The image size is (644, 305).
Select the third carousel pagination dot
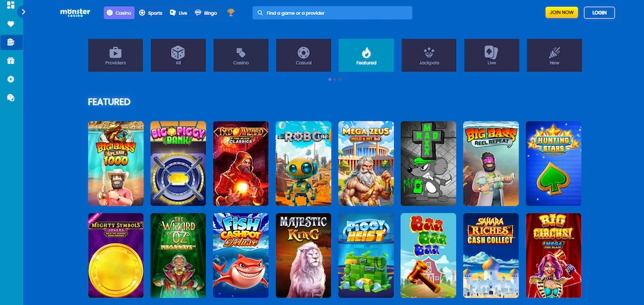point(340,79)
